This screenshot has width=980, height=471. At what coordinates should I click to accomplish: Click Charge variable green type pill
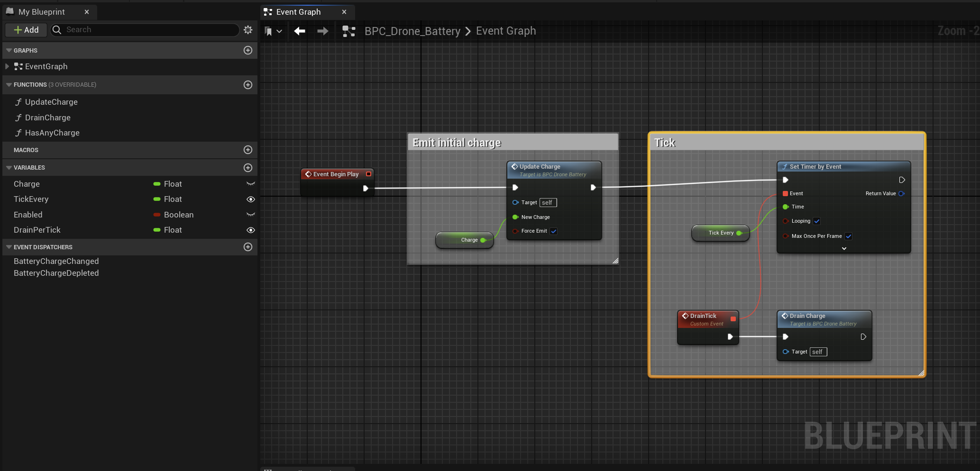[157, 184]
